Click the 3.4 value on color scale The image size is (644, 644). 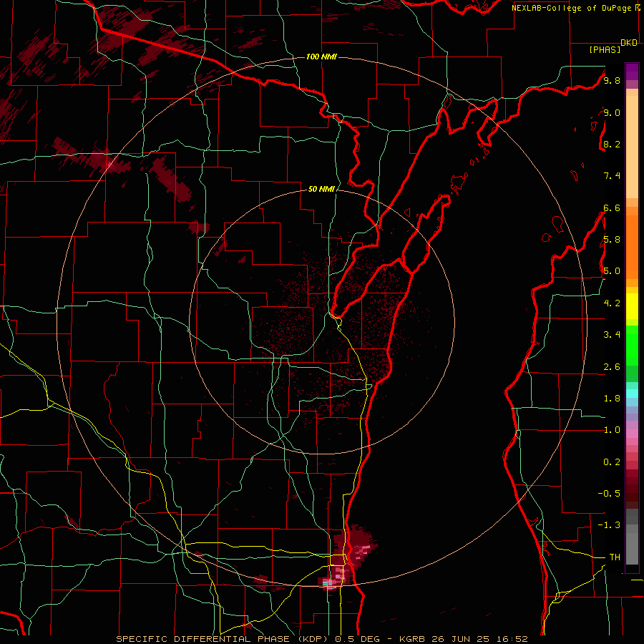point(612,335)
